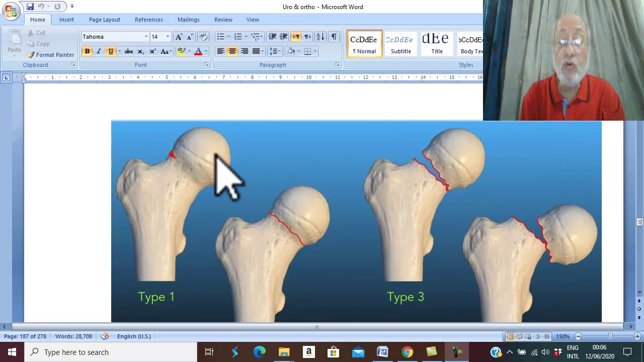Toggle italic formatting
The height and width of the screenshot is (362, 644).
pos(99,51)
